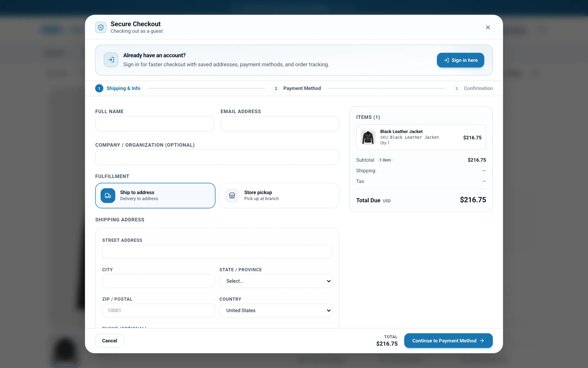The width and height of the screenshot is (588, 368).
Task: Click the footer TOTAL $216.75 amount
Action: click(x=387, y=344)
